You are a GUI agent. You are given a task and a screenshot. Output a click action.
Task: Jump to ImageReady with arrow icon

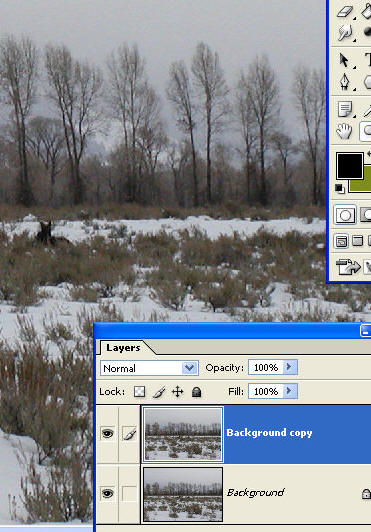coord(348,267)
